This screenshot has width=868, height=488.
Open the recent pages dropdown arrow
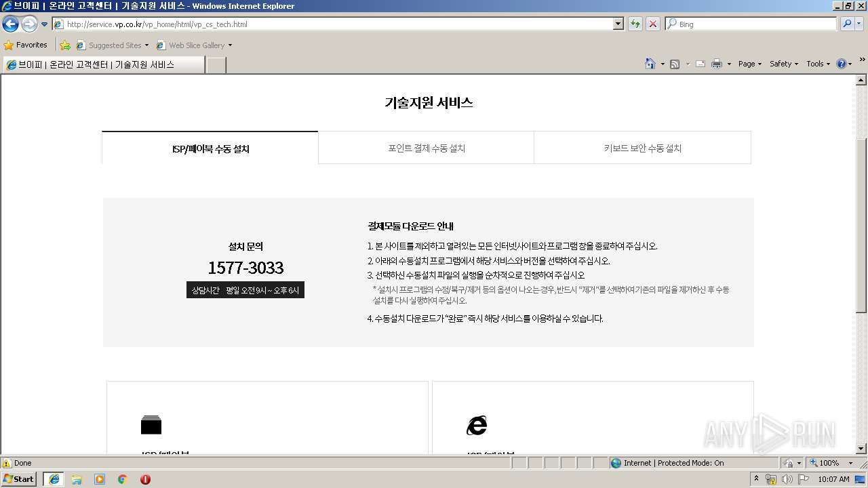45,24
